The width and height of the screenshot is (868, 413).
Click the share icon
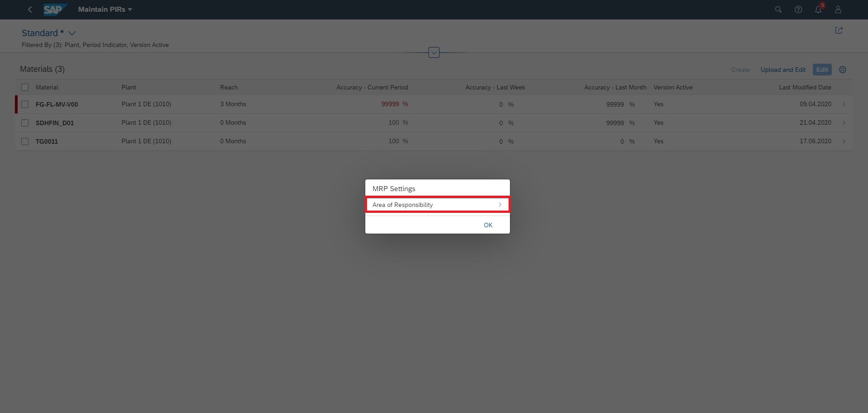[839, 30]
